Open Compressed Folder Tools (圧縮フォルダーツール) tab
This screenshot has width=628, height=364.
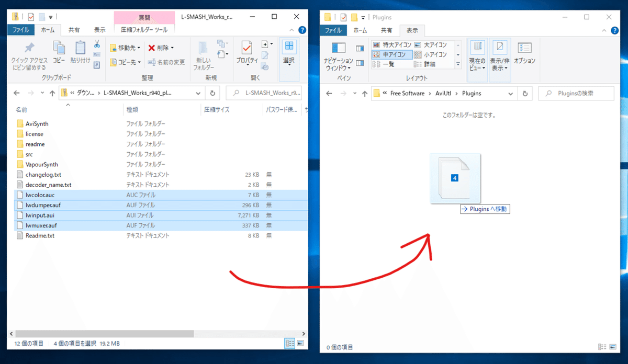coord(144,30)
